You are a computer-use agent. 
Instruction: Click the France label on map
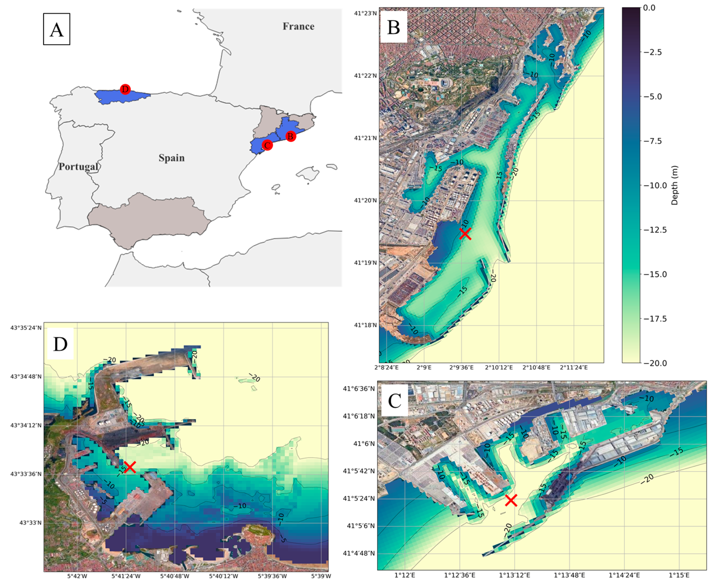298,26
